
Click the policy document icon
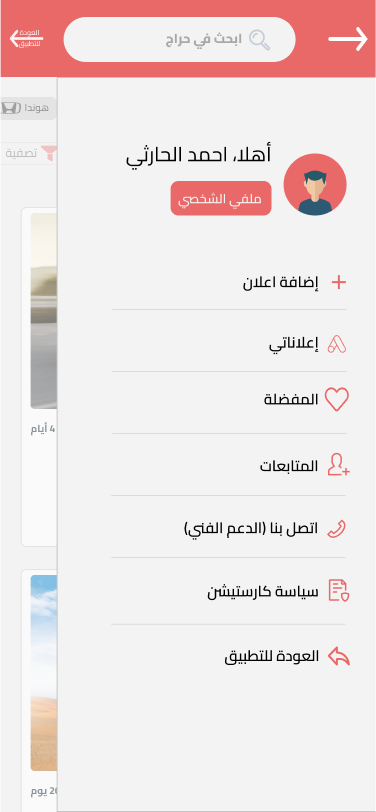(x=339, y=591)
